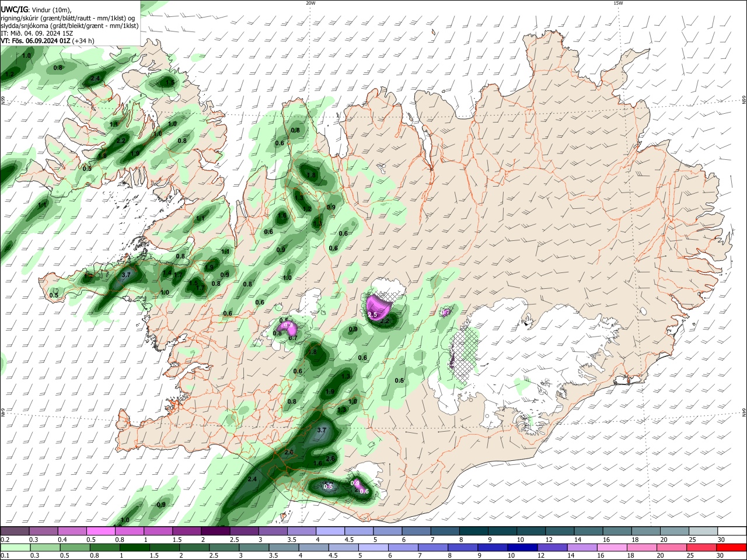747x560 pixels.
Task: Click the 2.5 value on the central pink snow patch
Action: pyautogui.click(x=372, y=315)
